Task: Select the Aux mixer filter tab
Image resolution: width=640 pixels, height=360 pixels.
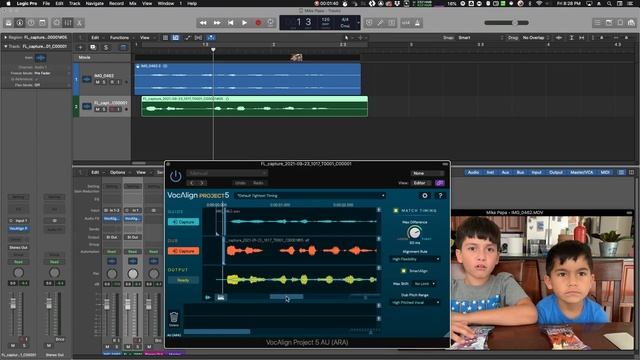Action: click(505, 172)
